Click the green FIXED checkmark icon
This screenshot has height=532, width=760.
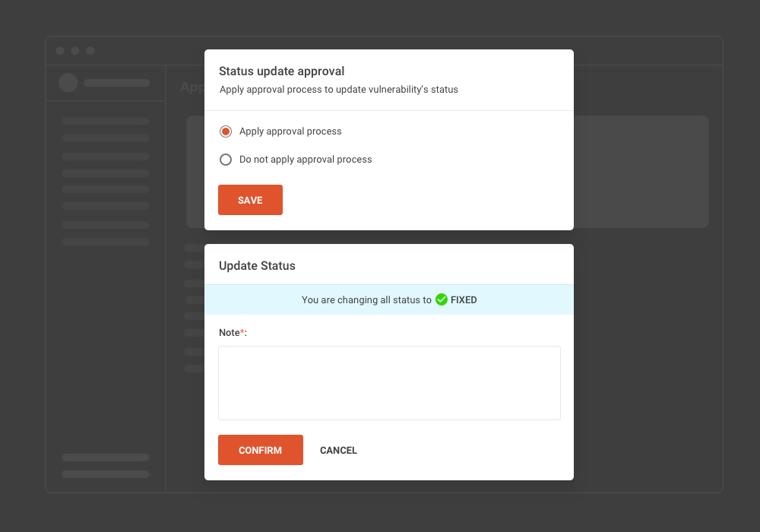442,299
